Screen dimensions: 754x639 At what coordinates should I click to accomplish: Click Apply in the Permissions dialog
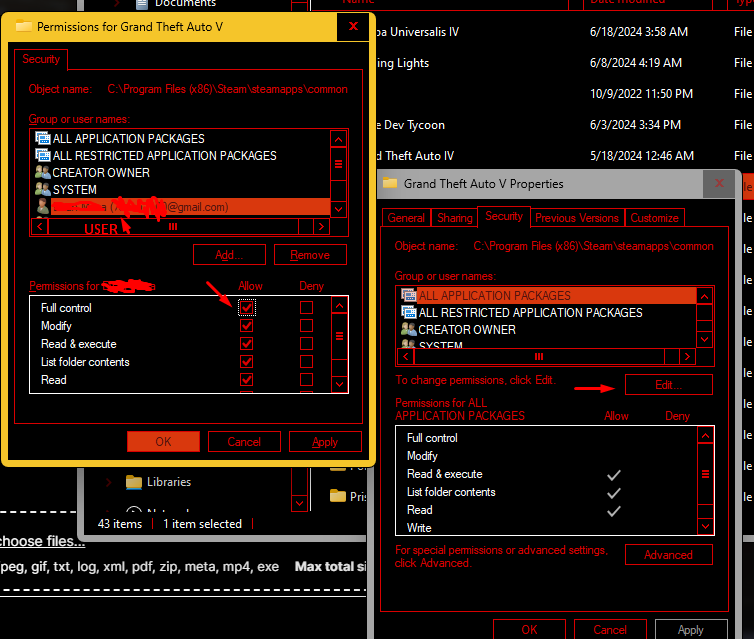click(325, 442)
